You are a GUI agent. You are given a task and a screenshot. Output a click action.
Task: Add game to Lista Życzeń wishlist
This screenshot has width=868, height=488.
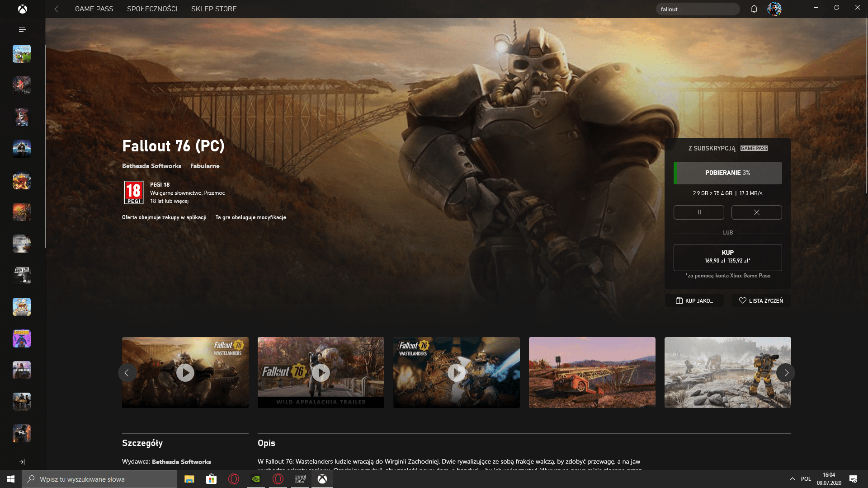pyautogui.click(x=761, y=300)
